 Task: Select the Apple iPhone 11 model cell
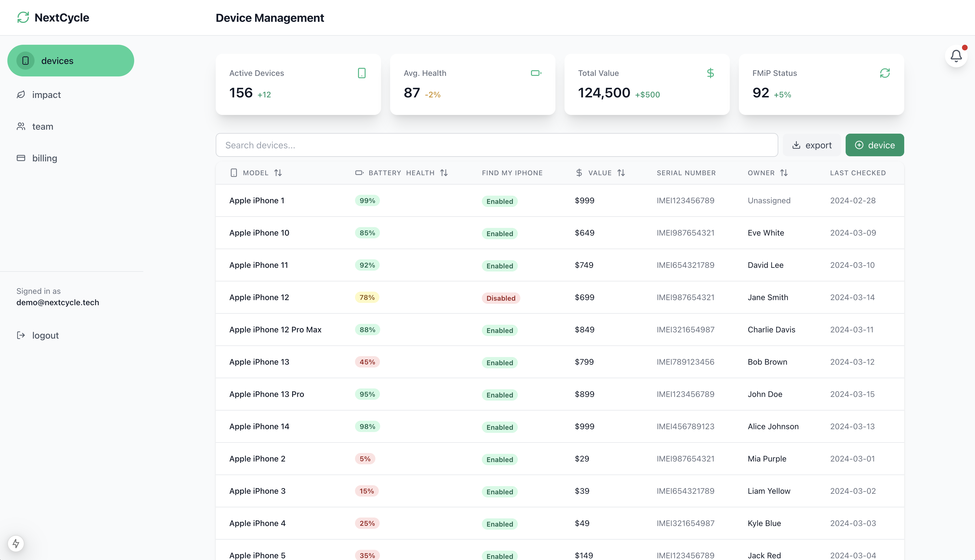point(258,265)
